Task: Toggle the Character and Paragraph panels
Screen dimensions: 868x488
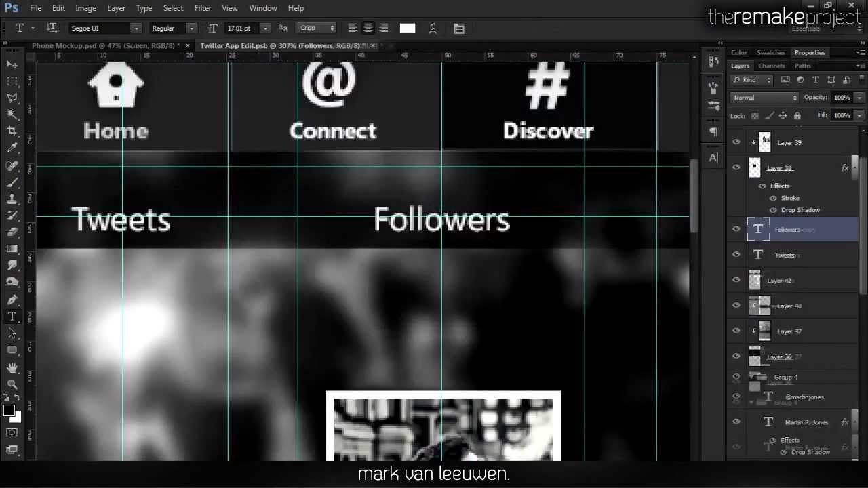Action: (x=459, y=28)
